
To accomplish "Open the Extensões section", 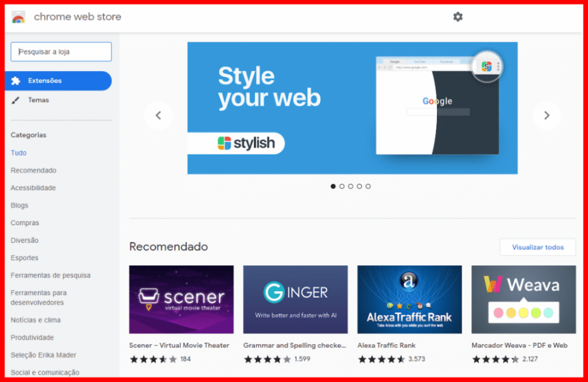I will 58,80.
